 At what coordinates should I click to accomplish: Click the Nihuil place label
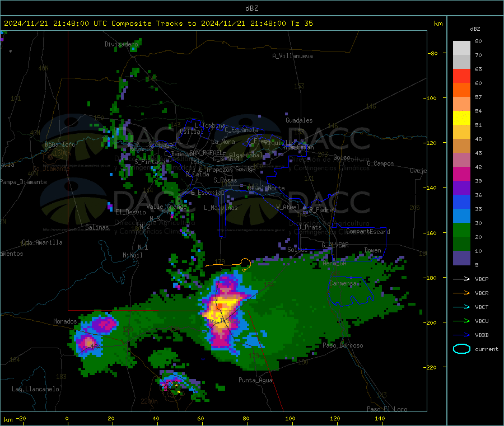pyautogui.click(x=132, y=255)
